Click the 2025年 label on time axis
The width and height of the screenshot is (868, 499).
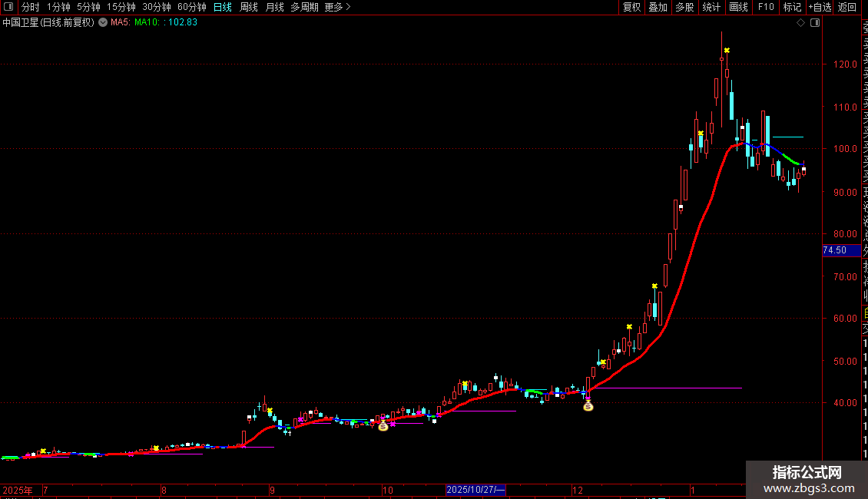click(17, 490)
